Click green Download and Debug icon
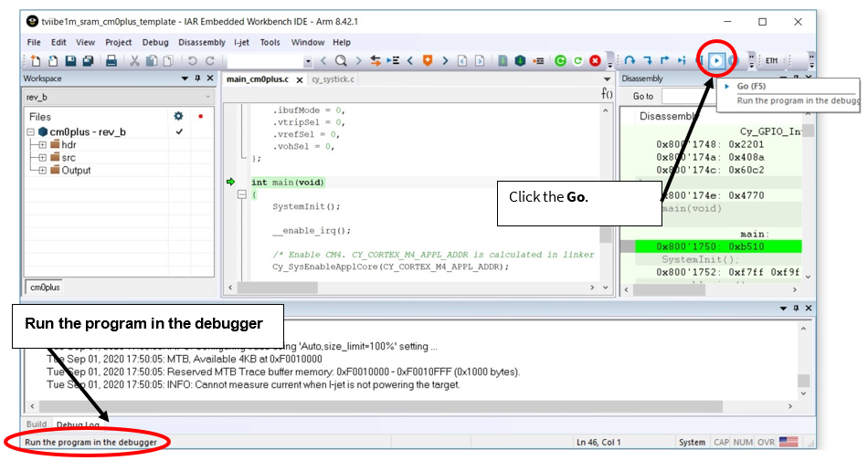Screen dimensions: 868x471 pyautogui.click(x=560, y=61)
